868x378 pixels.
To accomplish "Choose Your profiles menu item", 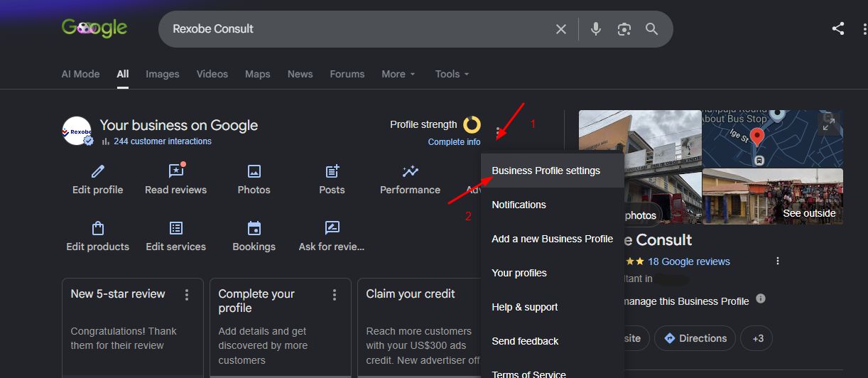I will click(x=553, y=273).
